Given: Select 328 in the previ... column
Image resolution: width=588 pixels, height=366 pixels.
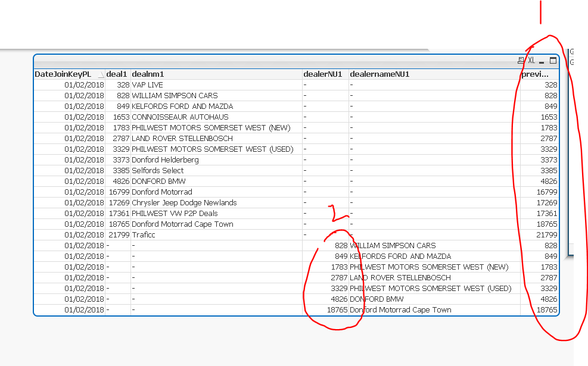Looking at the screenshot, I should (551, 85).
